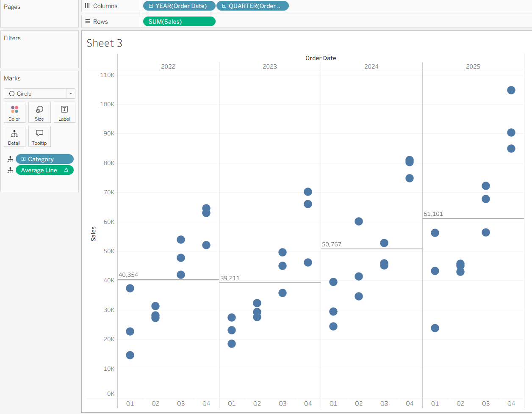Click the Columns shelf label
Image resolution: width=532 pixels, height=414 pixels.
coord(105,6)
